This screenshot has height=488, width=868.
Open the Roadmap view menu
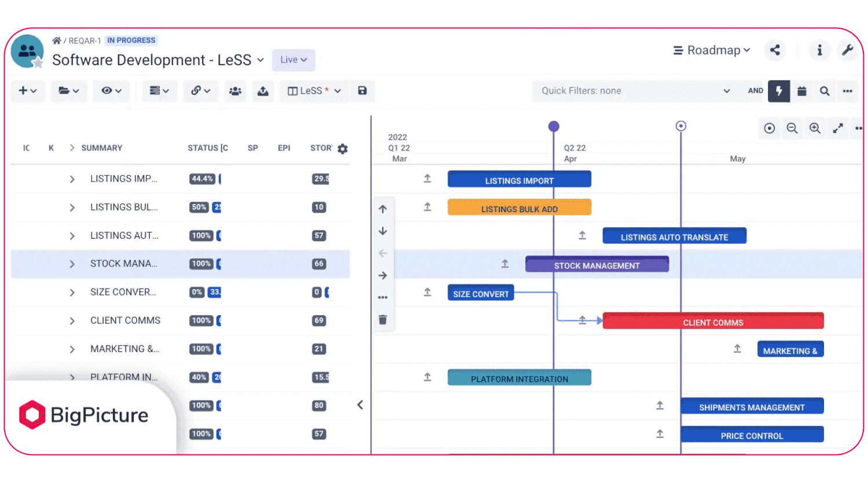[712, 50]
